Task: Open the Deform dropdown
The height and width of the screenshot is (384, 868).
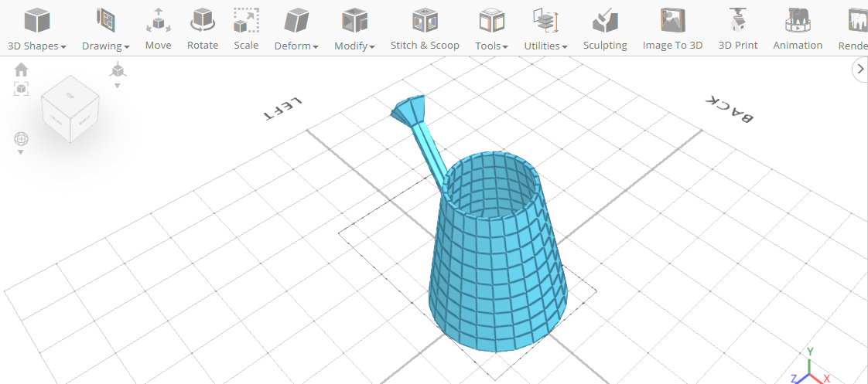Action: 297,29
